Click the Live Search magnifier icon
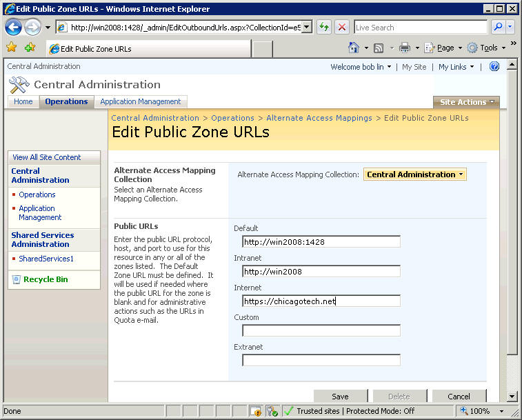 [498, 27]
